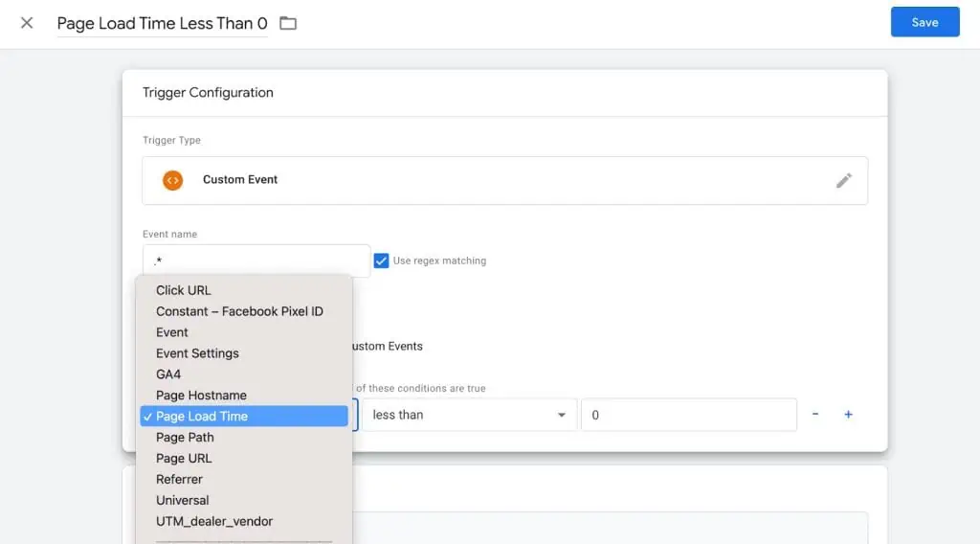Click the Save button
This screenshot has width=980, height=544.
[924, 22]
